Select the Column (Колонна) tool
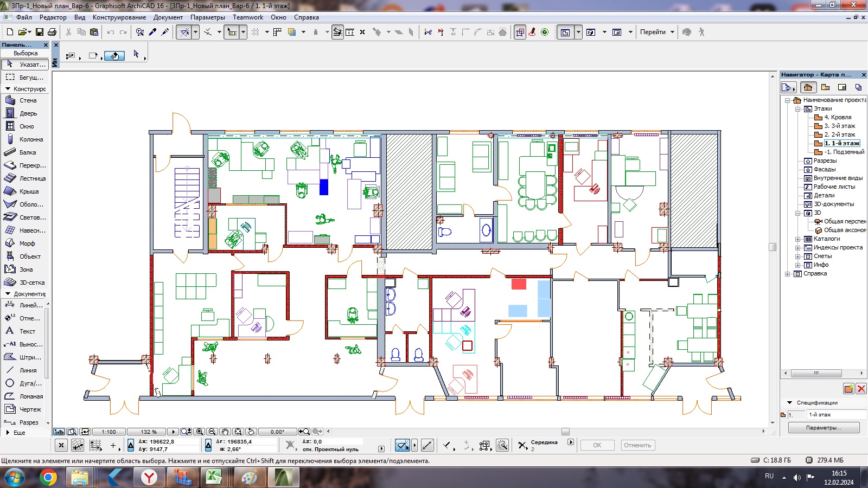The height and width of the screenshot is (488, 868). (25, 139)
